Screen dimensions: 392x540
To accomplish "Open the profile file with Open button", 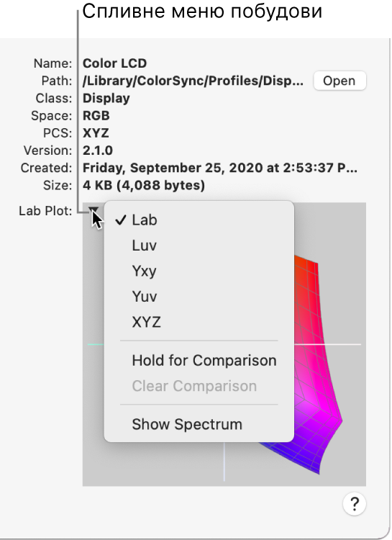I will [x=339, y=81].
